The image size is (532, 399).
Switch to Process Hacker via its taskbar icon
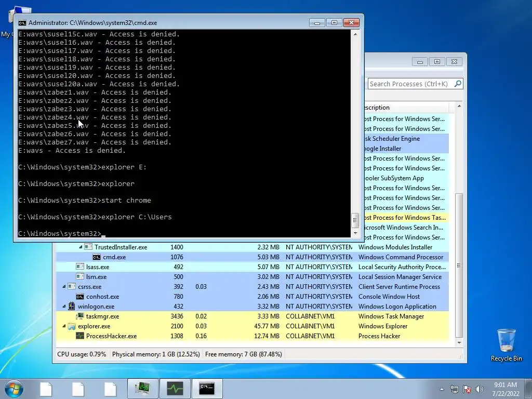coord(175,389)
